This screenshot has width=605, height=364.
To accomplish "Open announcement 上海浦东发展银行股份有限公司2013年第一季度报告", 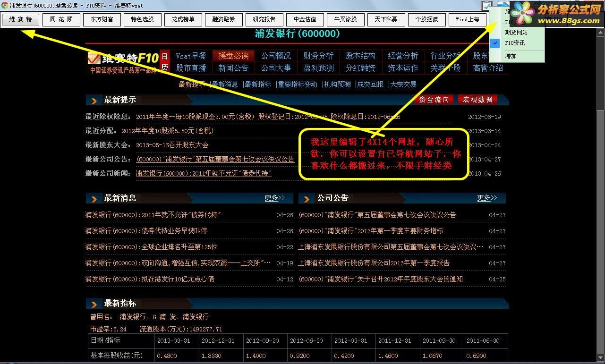I will (374, 263).
